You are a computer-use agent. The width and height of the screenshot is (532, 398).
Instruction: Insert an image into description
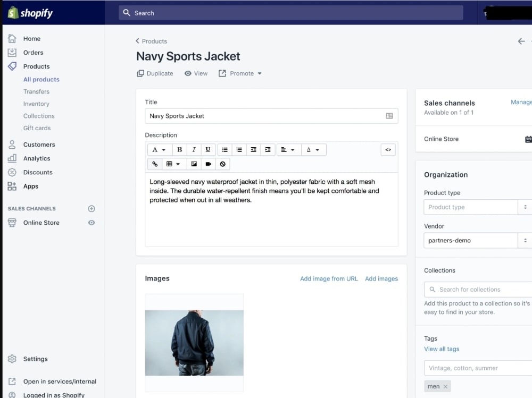pos(194,164)
